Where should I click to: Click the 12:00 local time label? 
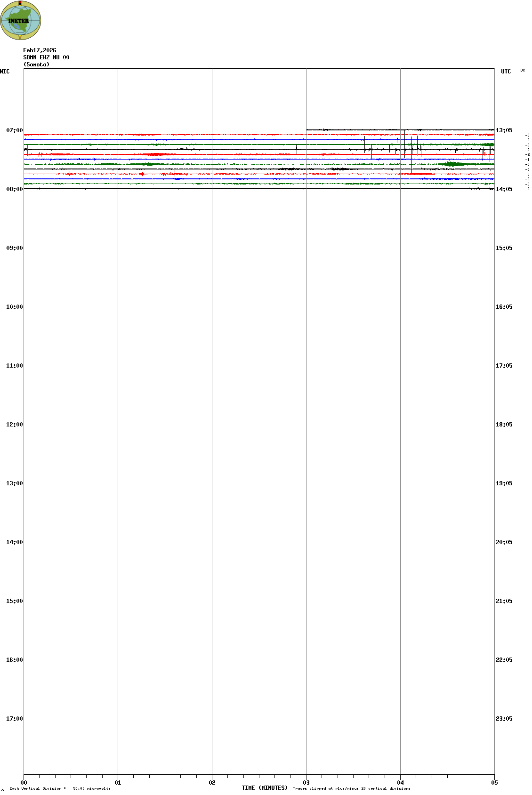point(14,425)
